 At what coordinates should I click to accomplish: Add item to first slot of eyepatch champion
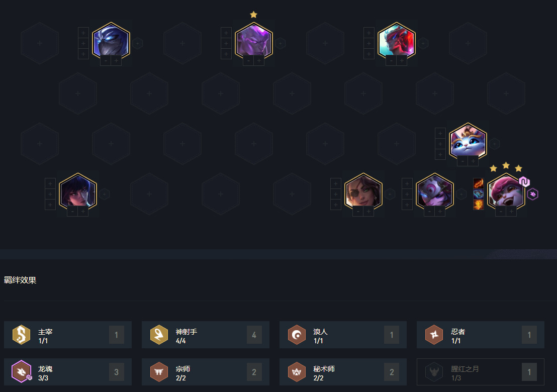[x=336, y=183]
